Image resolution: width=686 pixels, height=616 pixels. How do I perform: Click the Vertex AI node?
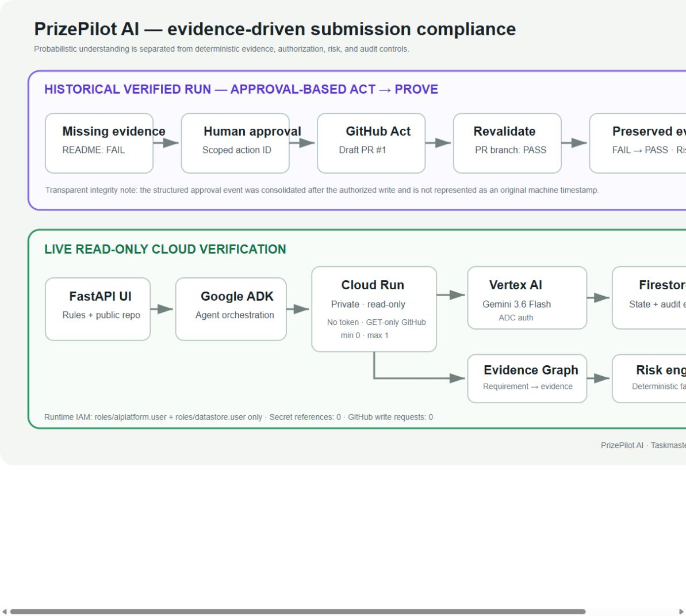click(527, 297)
